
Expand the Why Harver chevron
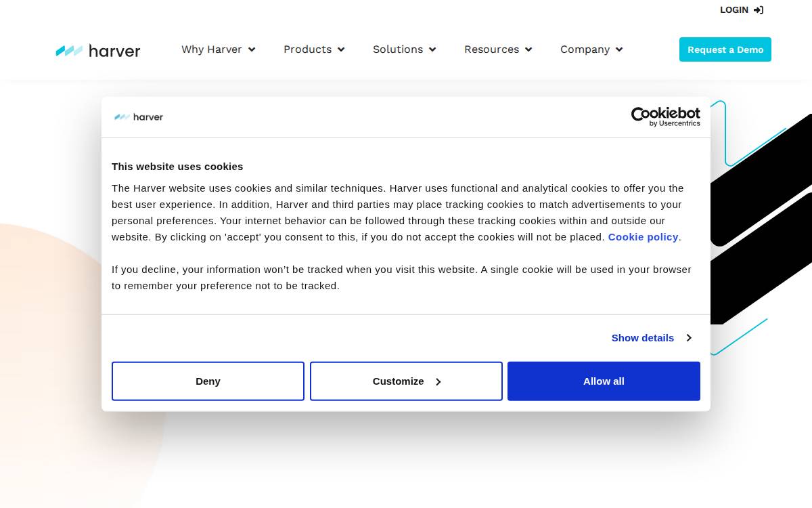(x=252, y=49)
